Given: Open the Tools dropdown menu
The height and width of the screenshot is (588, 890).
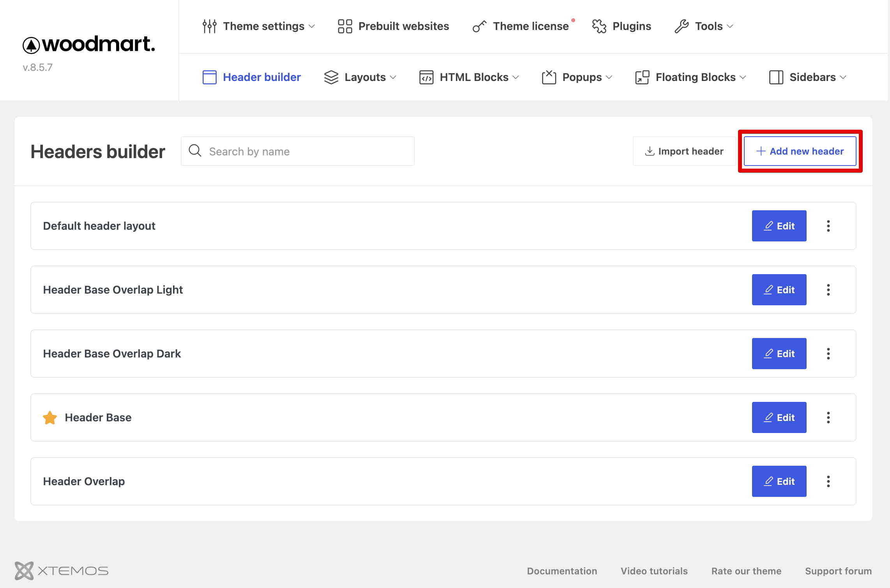Looking at the screenshot, I should coord(704,26).
